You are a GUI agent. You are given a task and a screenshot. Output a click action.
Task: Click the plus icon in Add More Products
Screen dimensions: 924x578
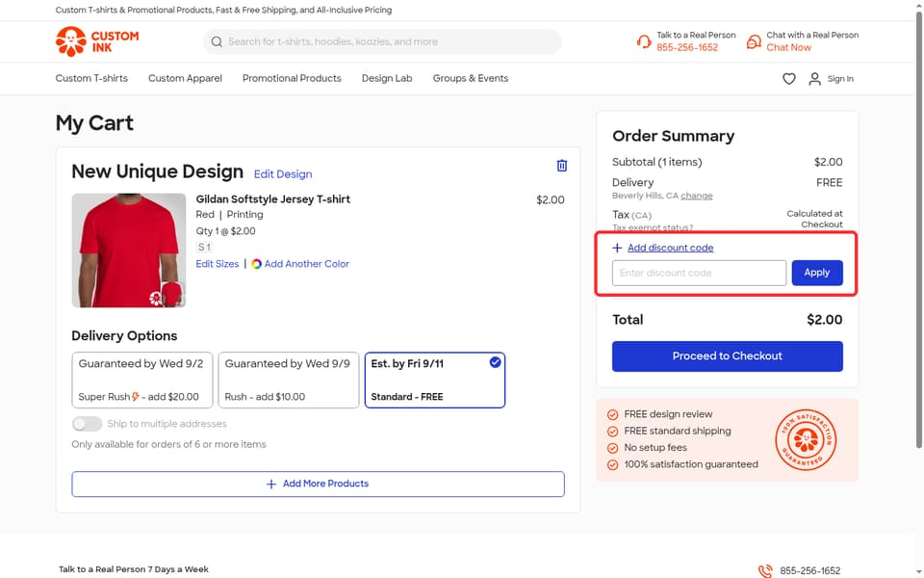point(271,484)
